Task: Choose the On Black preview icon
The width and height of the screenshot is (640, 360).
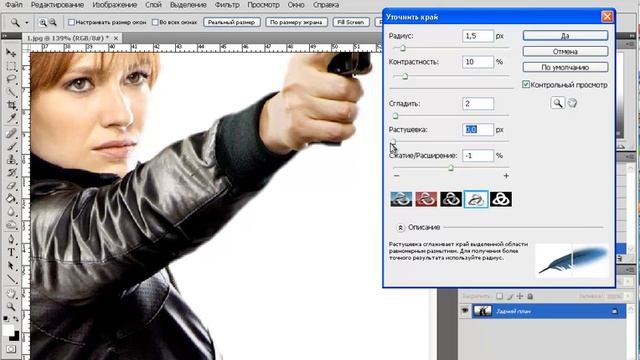Action: click(451, 199)
